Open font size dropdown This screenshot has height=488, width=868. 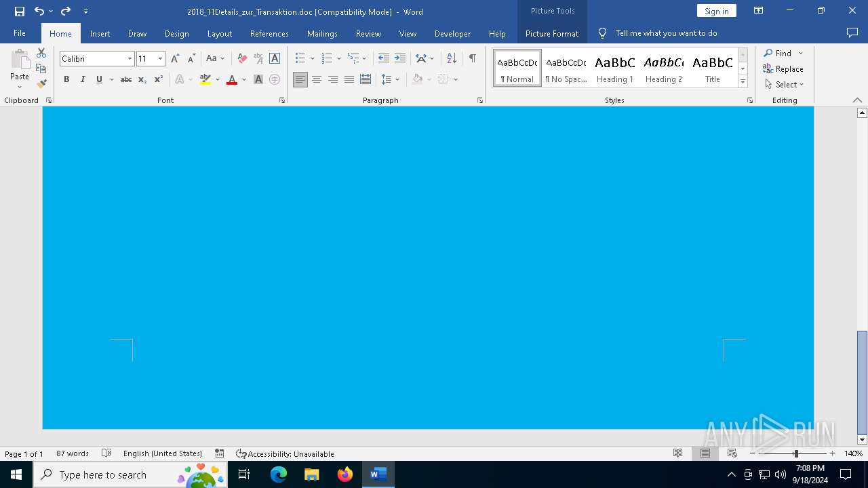click(x=161, y=59)
